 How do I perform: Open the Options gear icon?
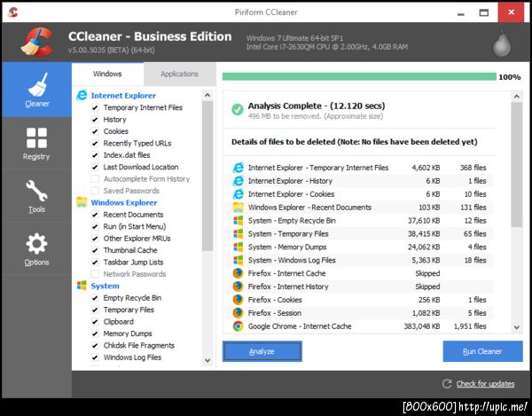pos(36,244)
